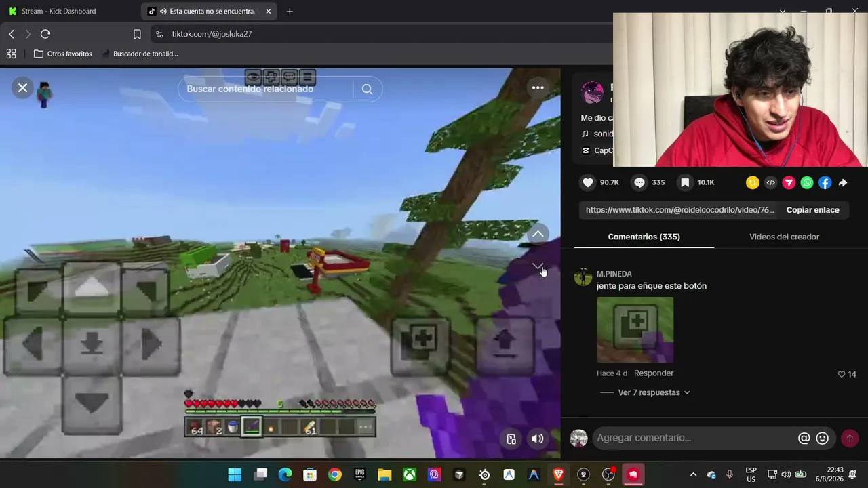Click 'Copiar enlace' button
Viewport: 868px width, 488px height.
pyautogui.click(x=812, y=210)
